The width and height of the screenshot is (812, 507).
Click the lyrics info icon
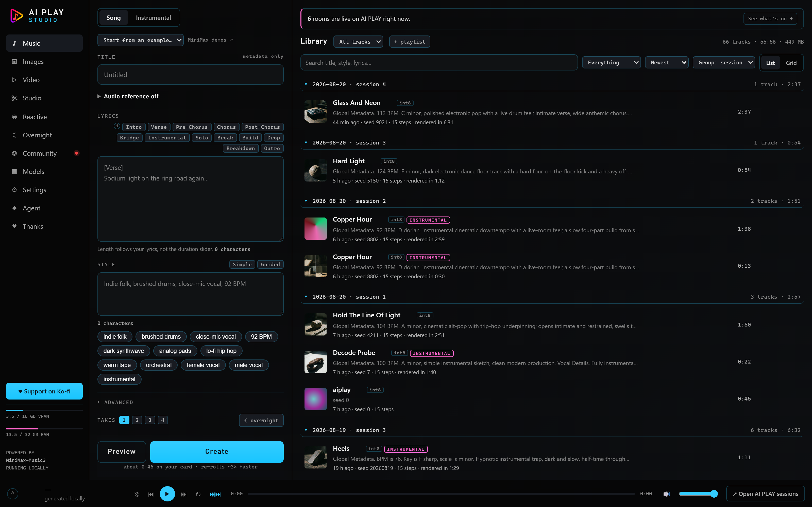pyautogui.click(x=117, y=126)
